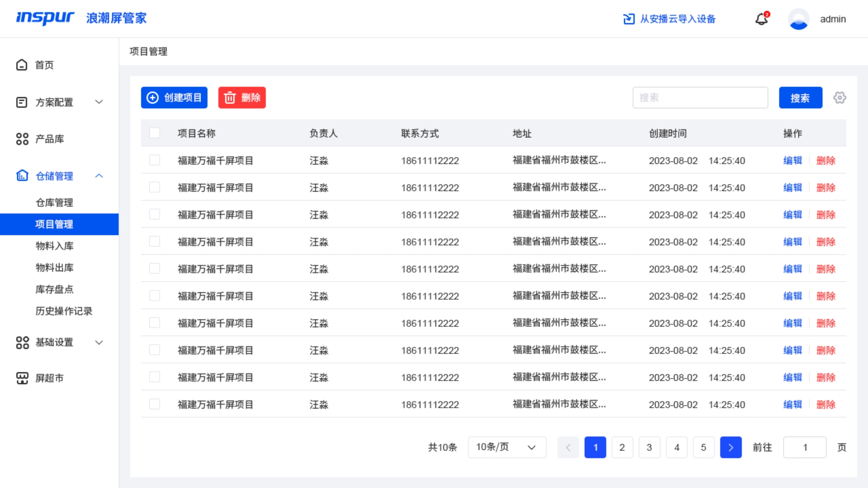Check the seventh row checkbox
Image resolution: width=868 pixels, height=488 pixels.
155,323
